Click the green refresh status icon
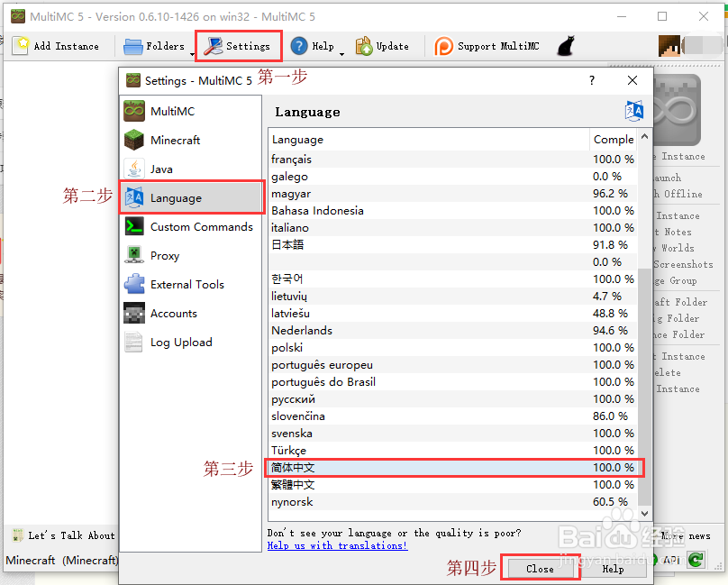Image resolution: width=728 pixels, height=585 pixels. click(696, 560)
